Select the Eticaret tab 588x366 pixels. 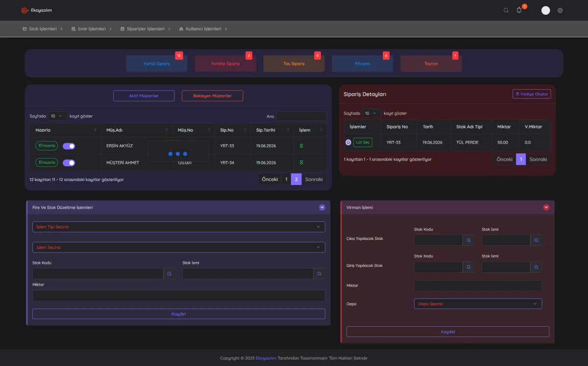(x=363, y=64)
